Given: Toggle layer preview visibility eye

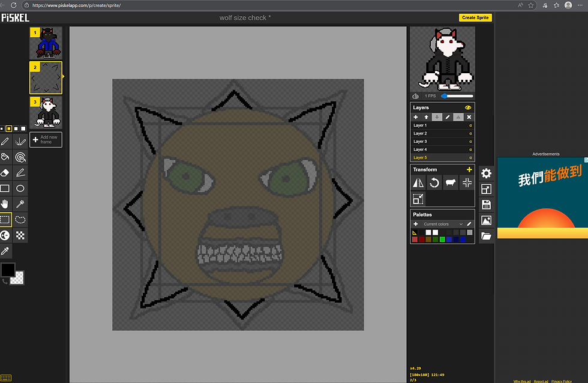Looking at the screenshot, I should tap(468, 107).
